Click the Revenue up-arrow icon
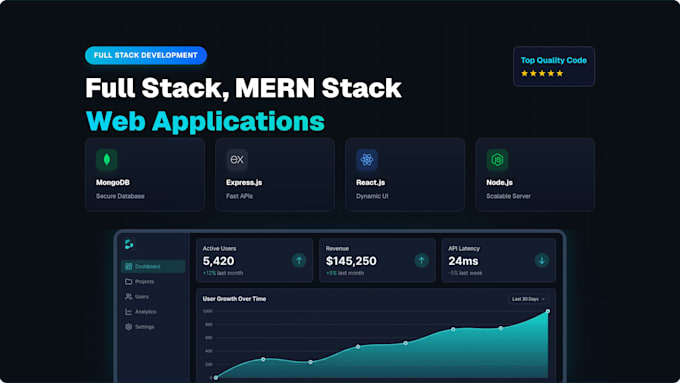This screenshot has height=383, width=680. [421, 260]
